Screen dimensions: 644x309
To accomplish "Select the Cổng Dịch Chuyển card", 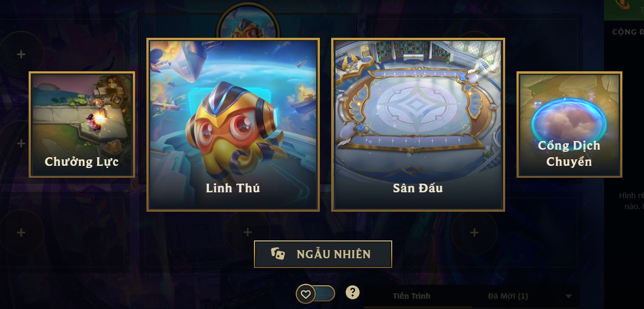I will click(x=569, y=124).
